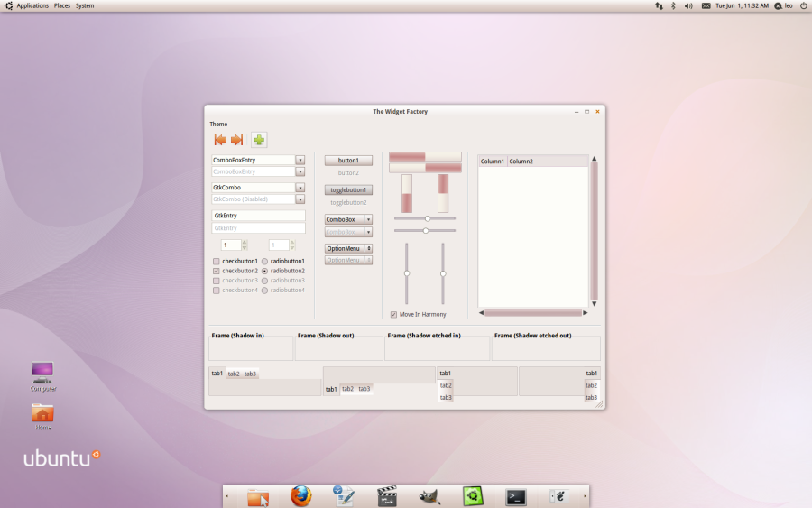Image resolution: width=812 pixels, height=508 pixels.
Task: Open the green Ubuntu tweak icon in dock
Action: click(x=473, y=496)
